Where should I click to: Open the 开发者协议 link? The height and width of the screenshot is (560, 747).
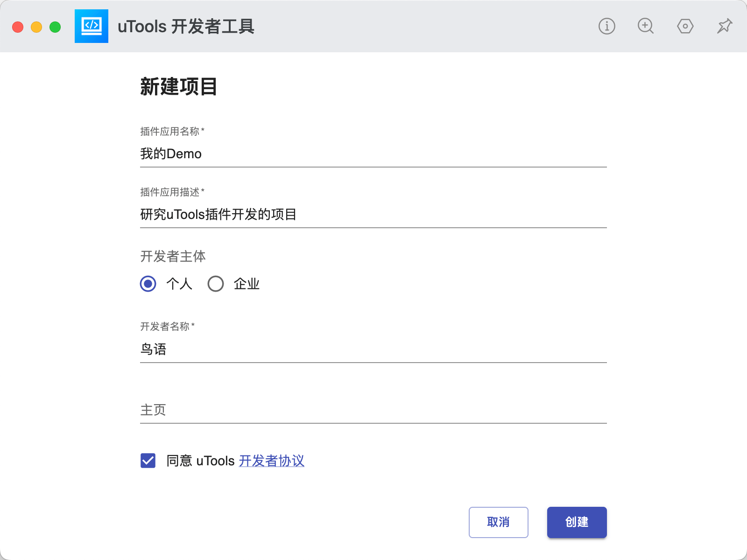click(x=271, y=461)
